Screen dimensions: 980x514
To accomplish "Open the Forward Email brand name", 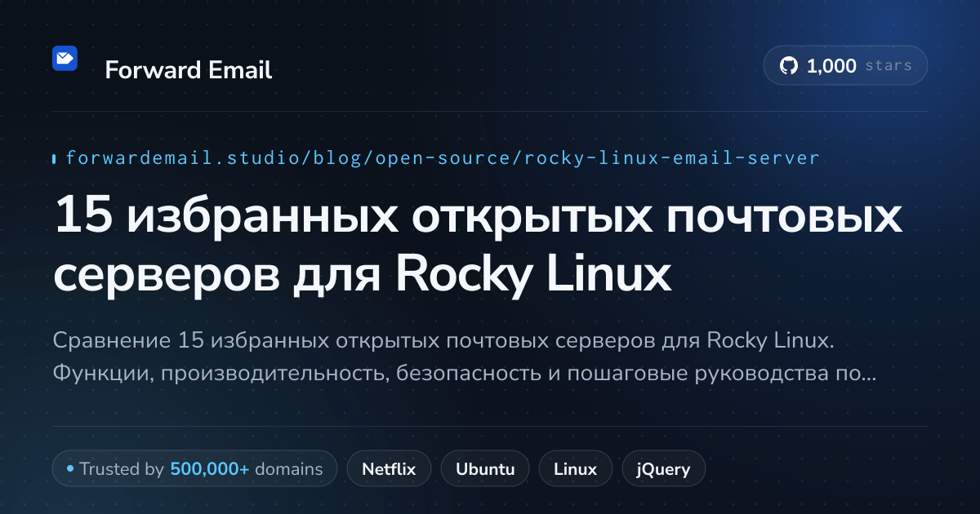I will click(188, 70).
